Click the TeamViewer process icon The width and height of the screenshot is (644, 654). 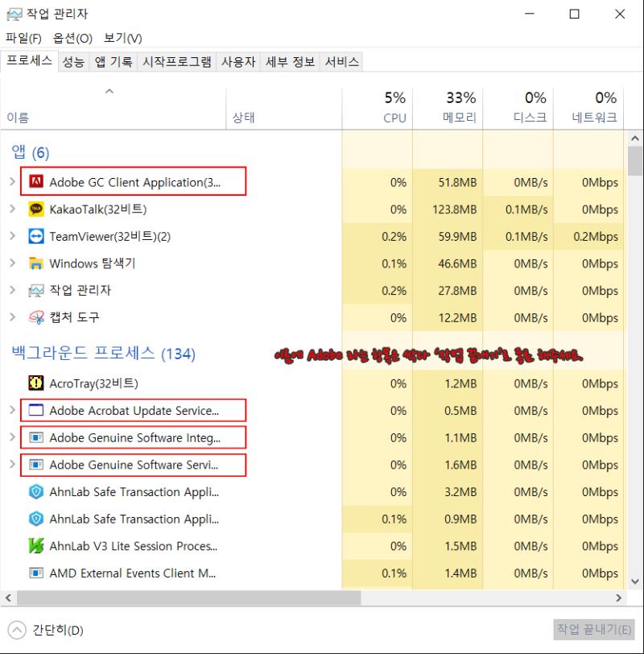click(x=36, y=236)
